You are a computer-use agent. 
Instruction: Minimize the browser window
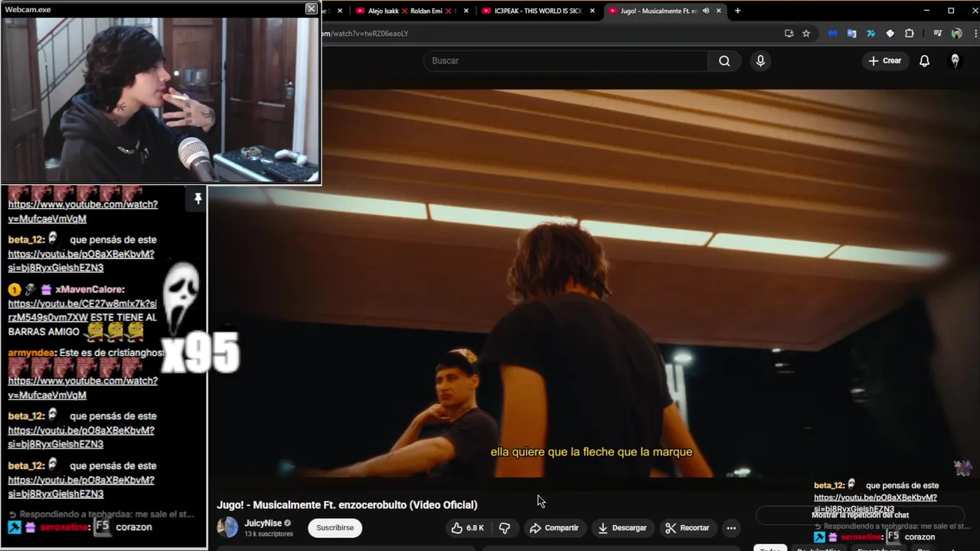926,11
